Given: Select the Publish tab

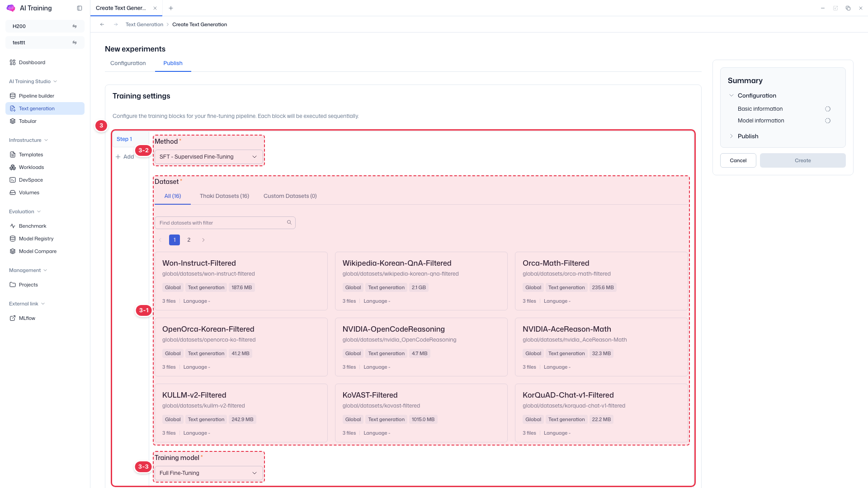Looking at the screenshot, I should tap(173, 63).
